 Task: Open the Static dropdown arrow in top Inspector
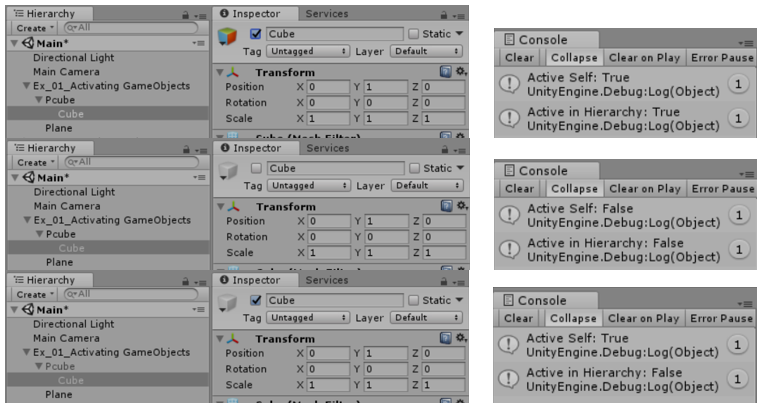pyautogui.click(x=459, y=34)
